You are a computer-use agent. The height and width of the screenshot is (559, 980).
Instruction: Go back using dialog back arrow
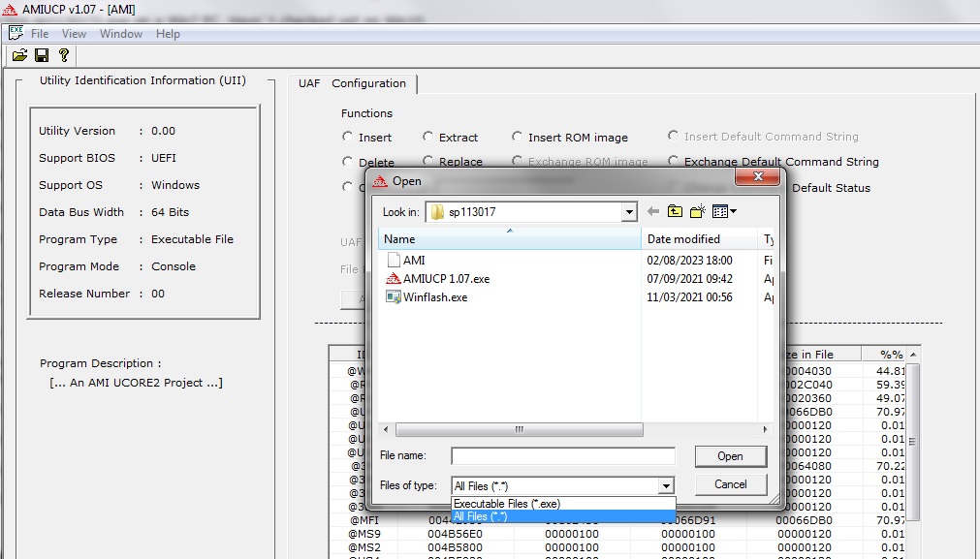(653, 211)
